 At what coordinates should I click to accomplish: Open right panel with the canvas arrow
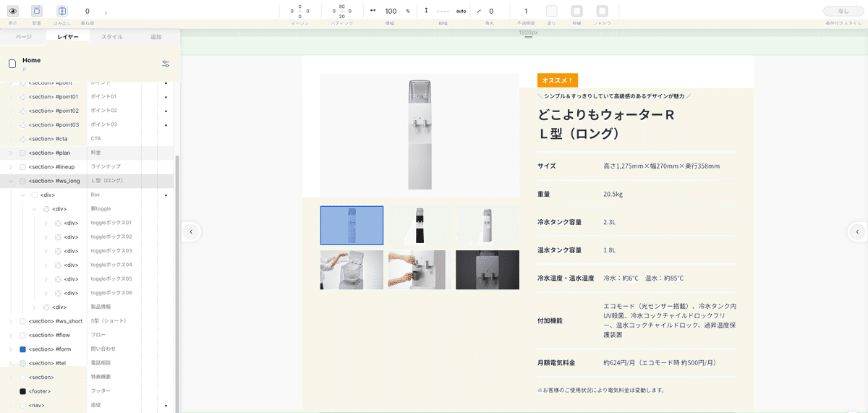pos(857,231)
